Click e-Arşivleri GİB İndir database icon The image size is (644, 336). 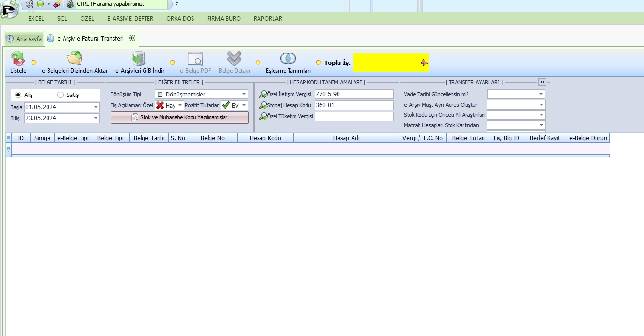(139, 59)
